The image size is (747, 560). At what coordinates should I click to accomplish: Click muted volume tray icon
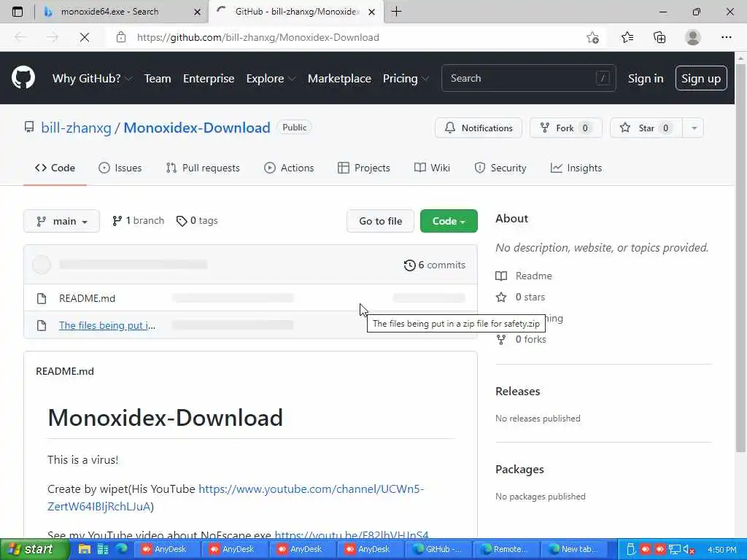689,550
